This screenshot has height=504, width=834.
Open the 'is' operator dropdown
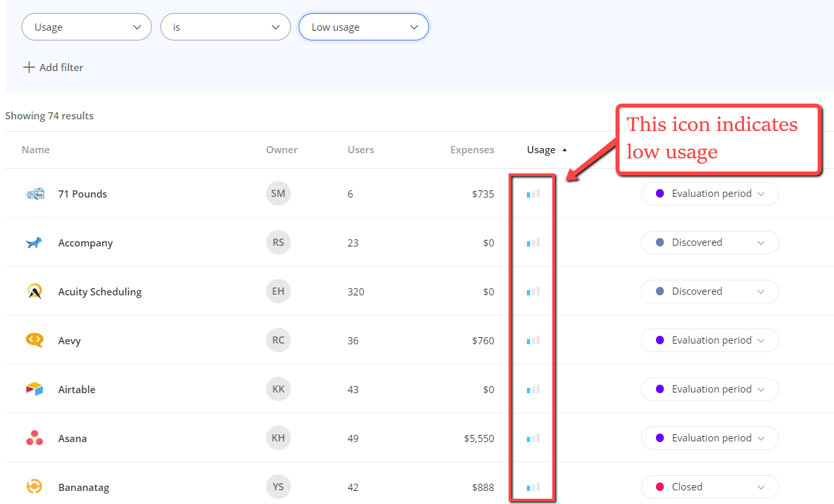[x=225, y=27]
